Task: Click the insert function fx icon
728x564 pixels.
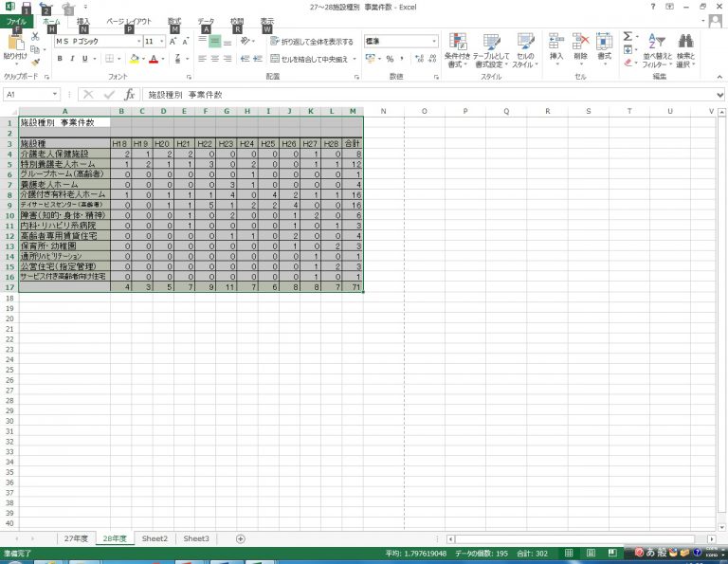Action: (x=130, y=95)
